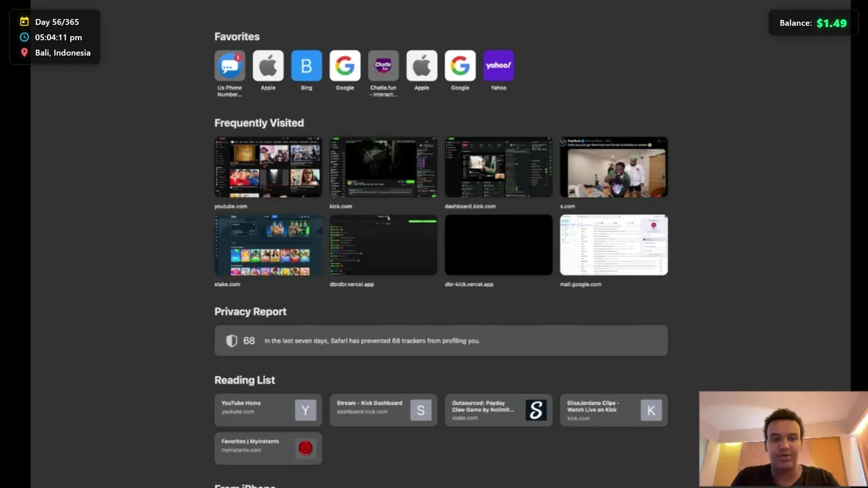Open the Google favorite beside Yahoo
868x488 pixels.
click(x=460, y=66)
